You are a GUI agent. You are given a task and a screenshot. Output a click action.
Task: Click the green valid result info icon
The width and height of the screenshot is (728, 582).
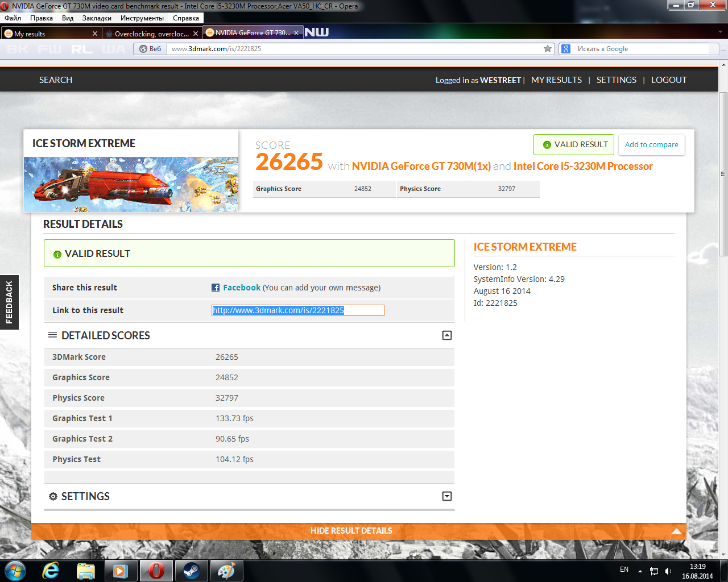[57, 254]
